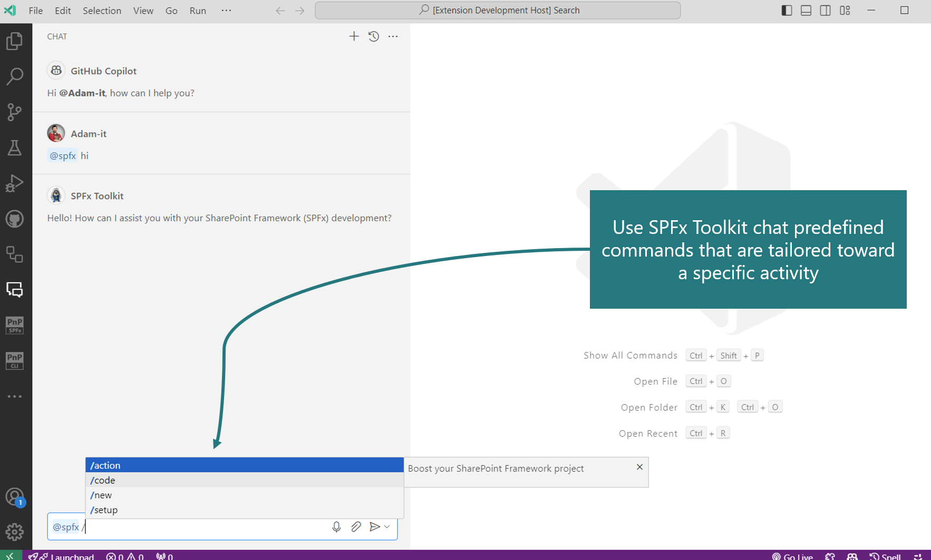Show more menu items ellipsis
This screenshot has height=560, width=931.
coord(226,11)
